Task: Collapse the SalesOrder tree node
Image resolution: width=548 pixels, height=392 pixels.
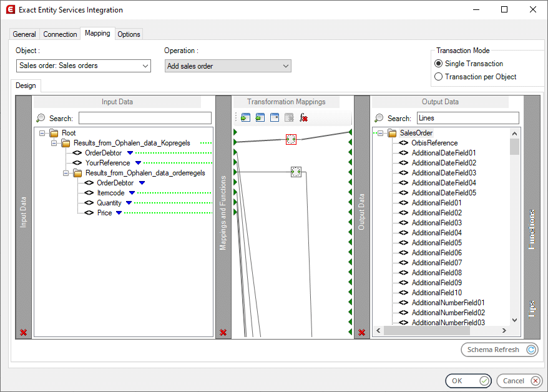Action: (x=381, y=133)
